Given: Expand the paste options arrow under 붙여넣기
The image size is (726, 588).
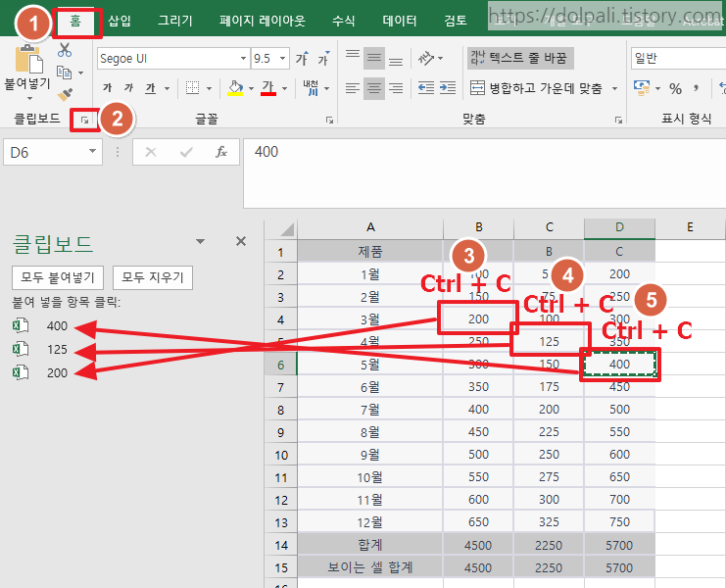Looking at the screenshot, I should pos(29,99).
